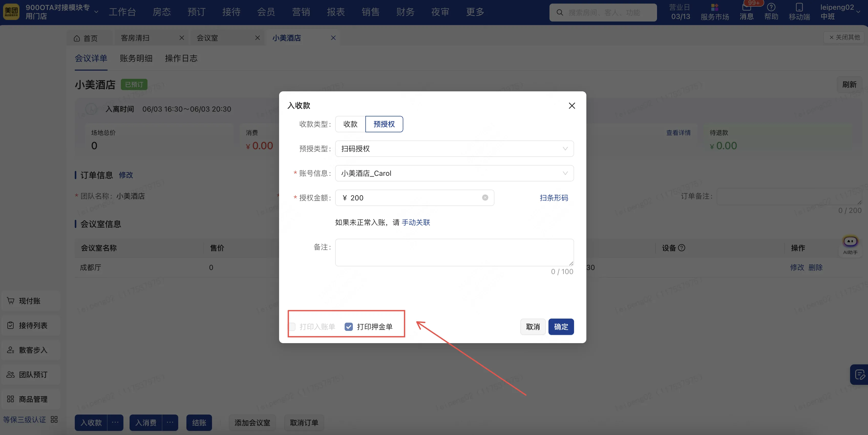Clear the 授权金额 amount field

(x=485, y=198)
